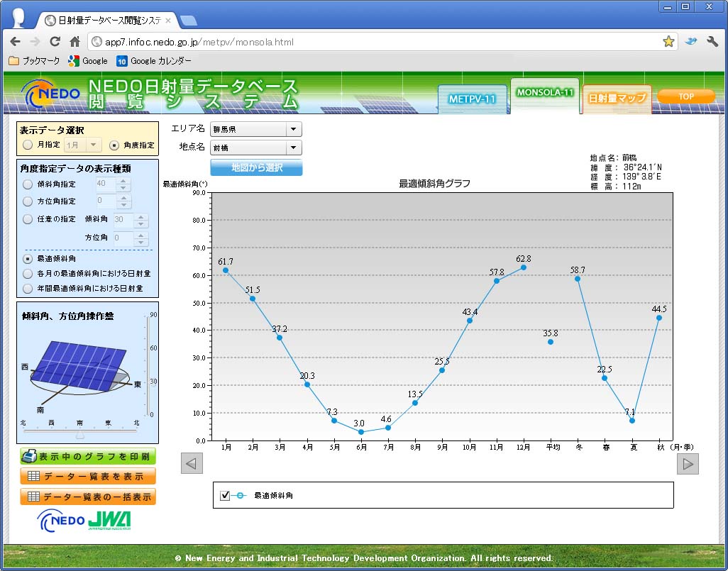Screen dimensions: 728x571
Task: Increase 任意の指定 方位角 0 stepper
Action: pos(140,235)
